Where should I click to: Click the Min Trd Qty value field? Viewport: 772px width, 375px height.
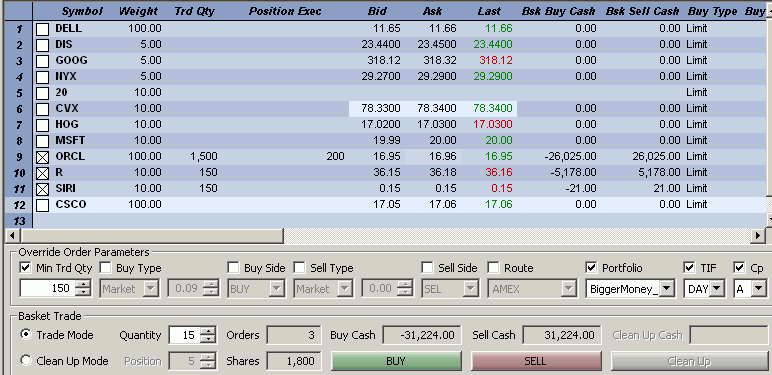click(x=47, y=288)
